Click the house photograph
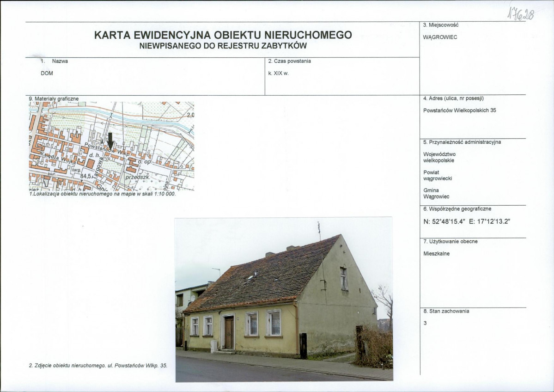The width and height of the screenshot is (554, 392). pyautogui.click(x=284, y=300)
